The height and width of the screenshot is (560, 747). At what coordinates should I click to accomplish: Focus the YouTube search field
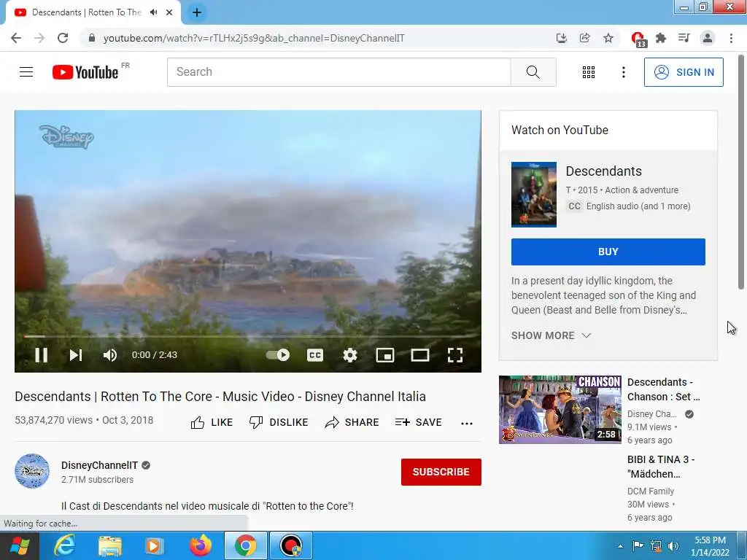point(338,72)
